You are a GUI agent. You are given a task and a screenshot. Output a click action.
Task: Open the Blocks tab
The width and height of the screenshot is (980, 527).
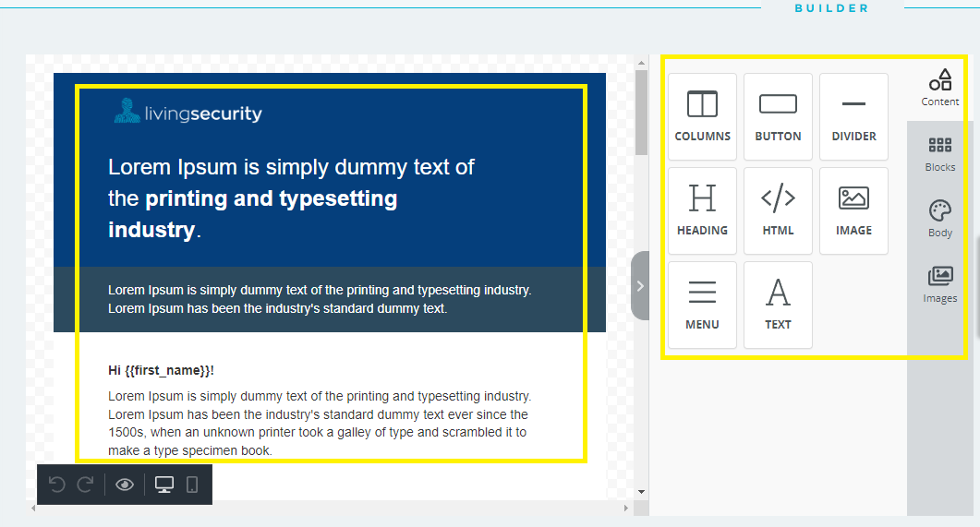940,154
